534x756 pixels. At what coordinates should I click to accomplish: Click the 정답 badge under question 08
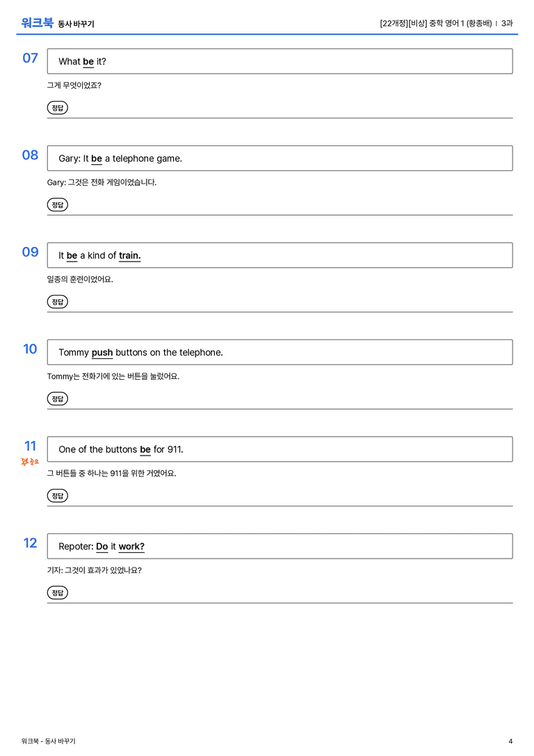(x=57, y=204)
